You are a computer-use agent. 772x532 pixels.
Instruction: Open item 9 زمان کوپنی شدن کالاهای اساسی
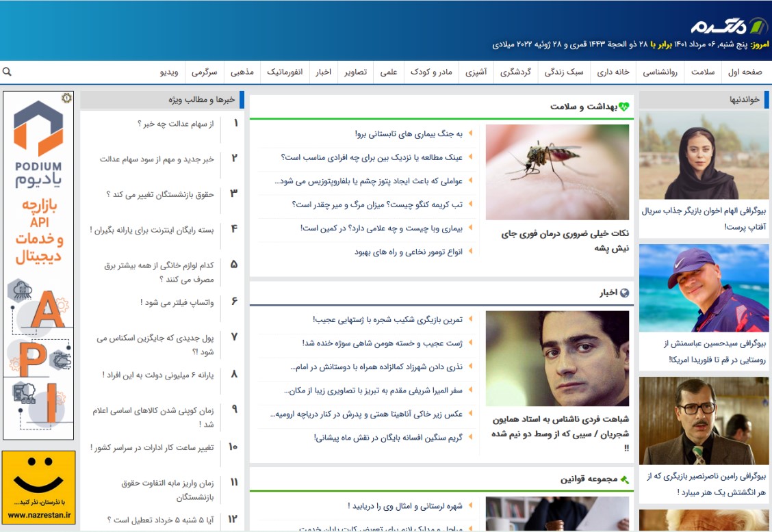(153, 417)
